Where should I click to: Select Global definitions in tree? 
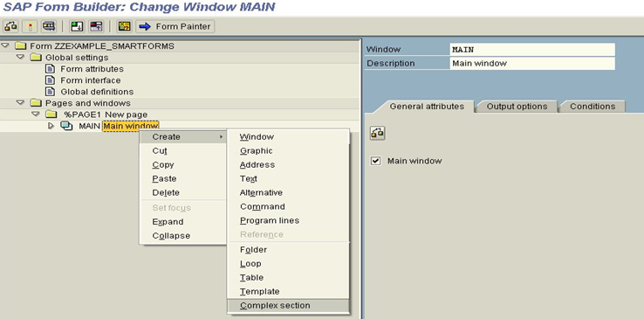coord(97,92)
